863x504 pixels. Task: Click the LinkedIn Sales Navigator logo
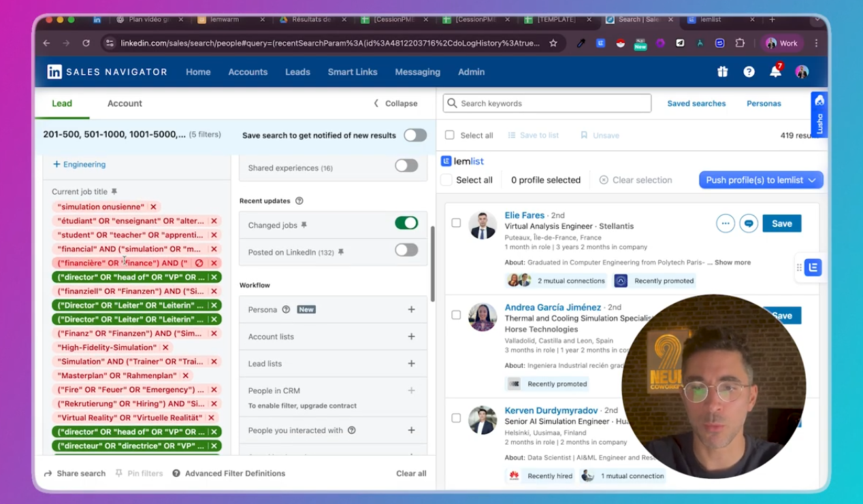[x=107, y=71]
